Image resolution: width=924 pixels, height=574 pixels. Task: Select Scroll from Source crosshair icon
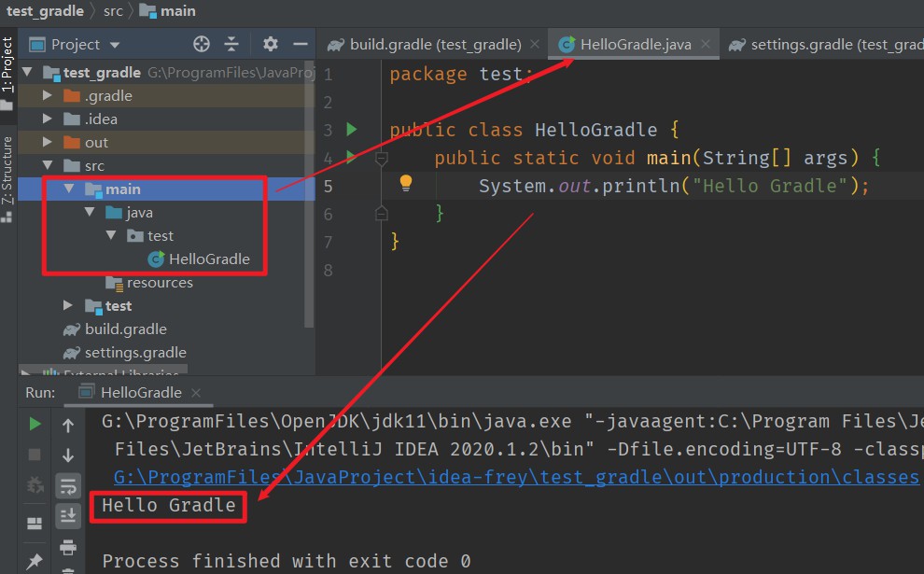pos(202,43)
